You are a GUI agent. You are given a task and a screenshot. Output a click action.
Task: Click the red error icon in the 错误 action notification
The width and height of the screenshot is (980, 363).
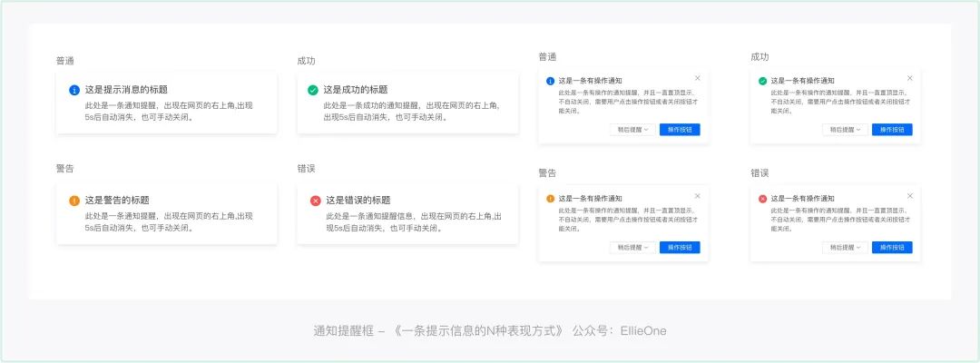(762, 199)
